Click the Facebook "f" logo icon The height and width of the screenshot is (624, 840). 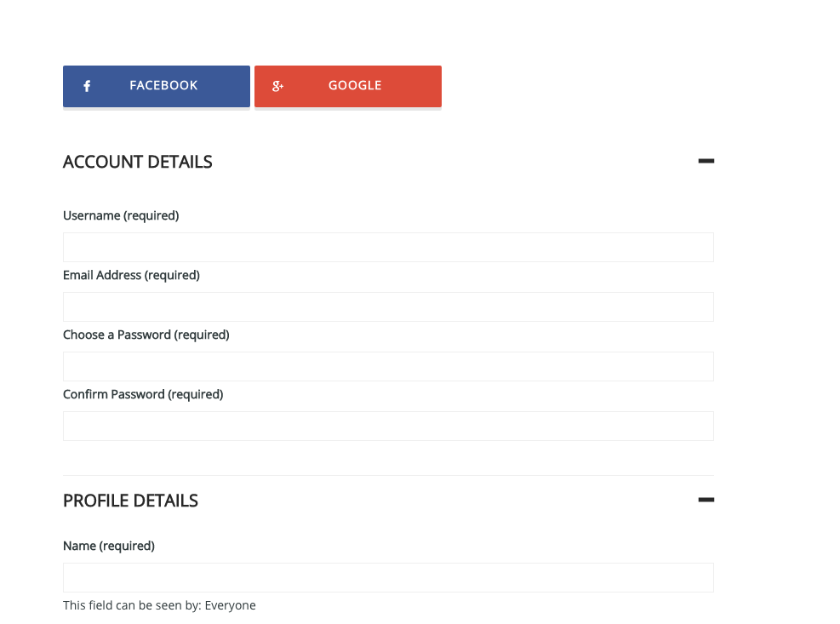click(x=87, y=86)
